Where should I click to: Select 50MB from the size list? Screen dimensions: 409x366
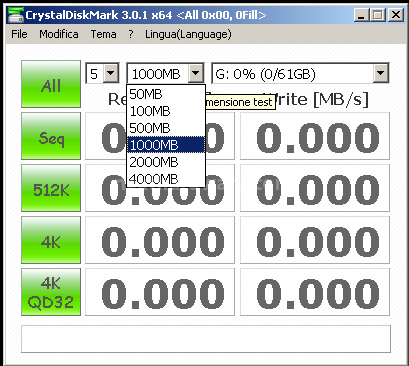(166, 94)
